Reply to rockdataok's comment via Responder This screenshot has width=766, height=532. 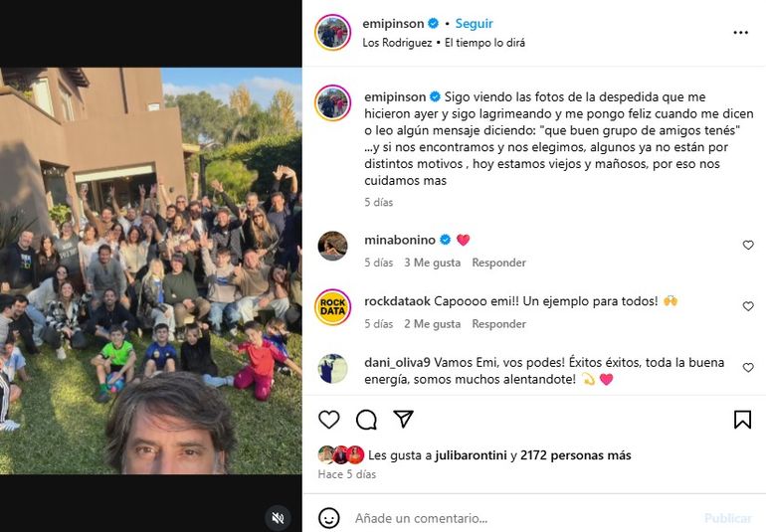(498, 324)
